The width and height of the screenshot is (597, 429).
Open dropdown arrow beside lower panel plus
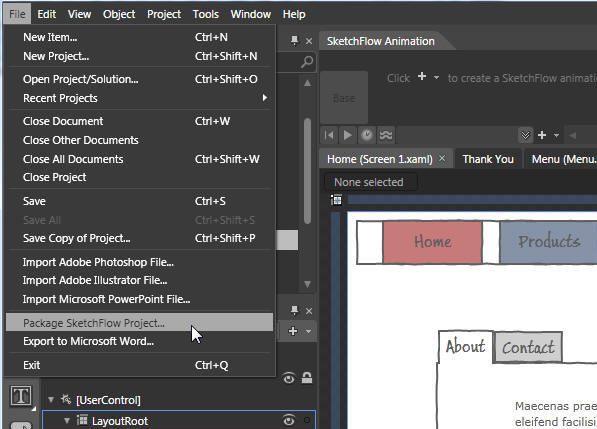point(308,332)
